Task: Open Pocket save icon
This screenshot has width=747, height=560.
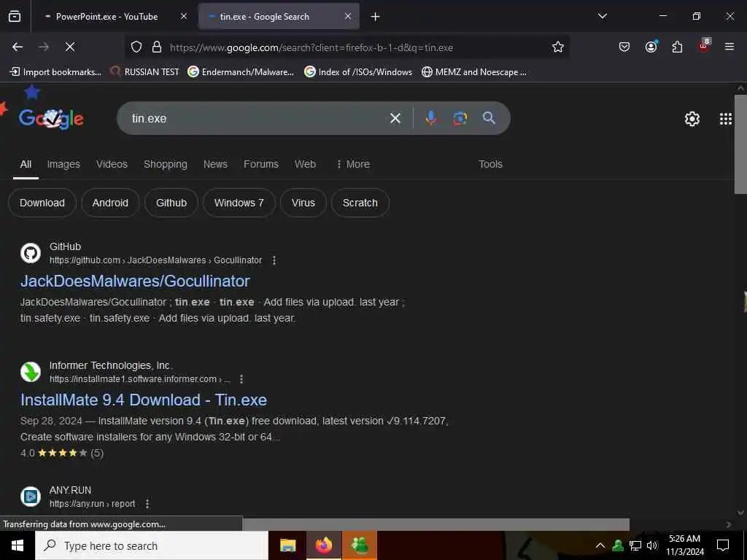Action: pyautogui.click(x=624, y=47)
